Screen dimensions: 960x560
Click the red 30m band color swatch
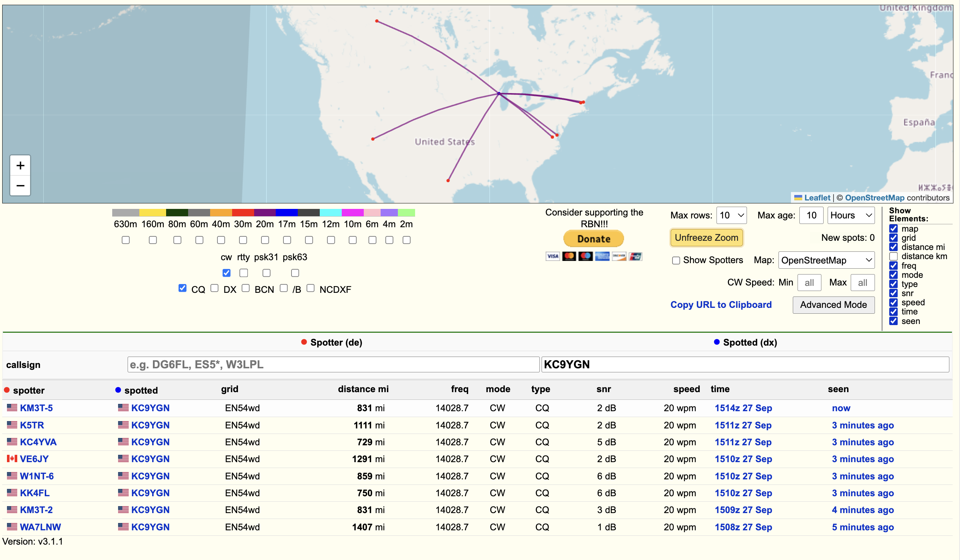click(x=243, y=213)
